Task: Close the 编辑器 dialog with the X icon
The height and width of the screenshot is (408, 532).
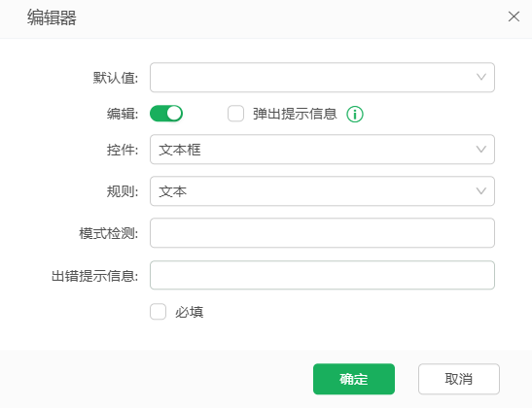Action: coord(514,17)
